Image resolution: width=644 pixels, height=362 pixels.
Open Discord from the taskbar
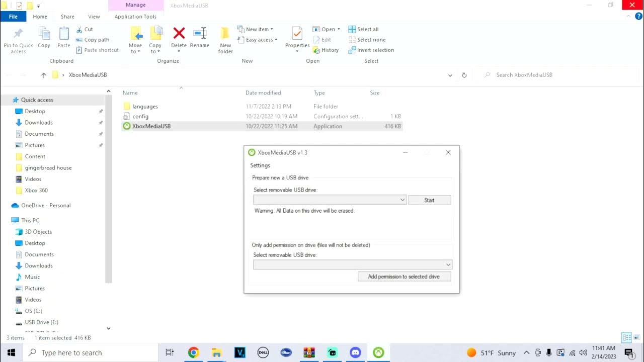(x=355, y=352)
